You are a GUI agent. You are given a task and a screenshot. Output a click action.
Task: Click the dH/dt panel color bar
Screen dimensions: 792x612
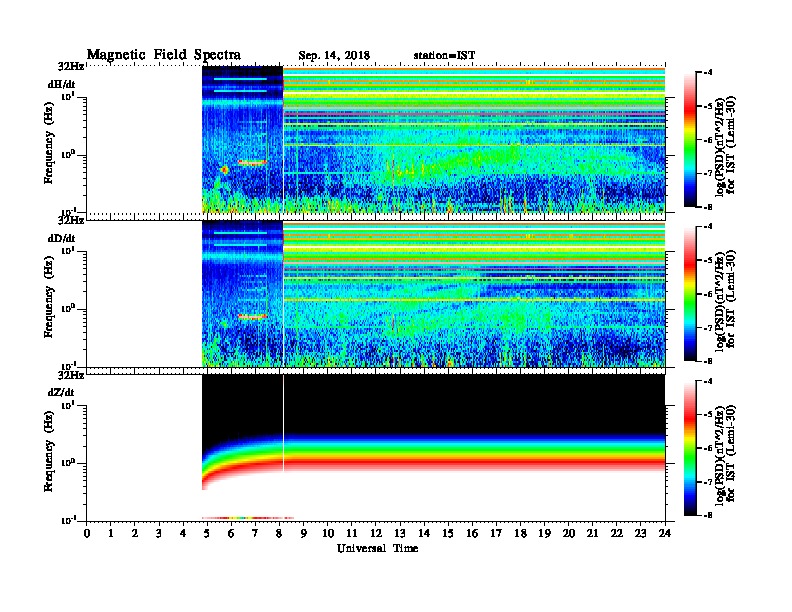pyautogui.click(x=690, y=139)
